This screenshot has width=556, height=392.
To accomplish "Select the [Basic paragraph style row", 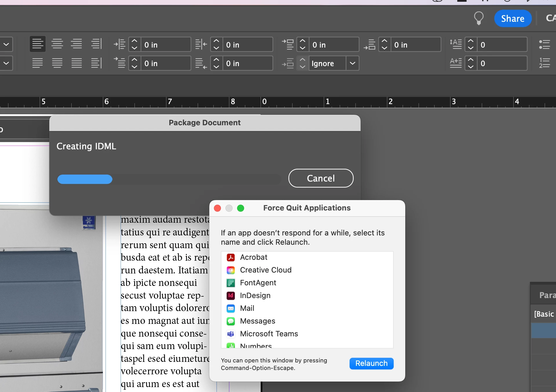I will (544, 314).
